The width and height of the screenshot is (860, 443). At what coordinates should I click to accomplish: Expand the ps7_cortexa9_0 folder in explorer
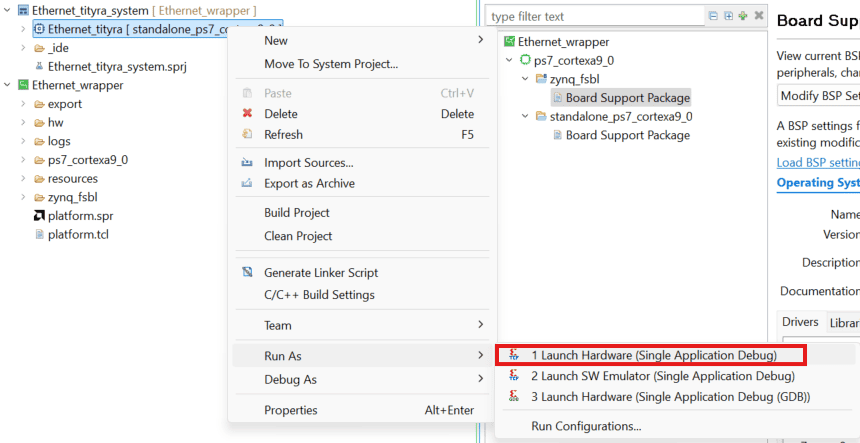pyautogui.click(x=23, y=160)
